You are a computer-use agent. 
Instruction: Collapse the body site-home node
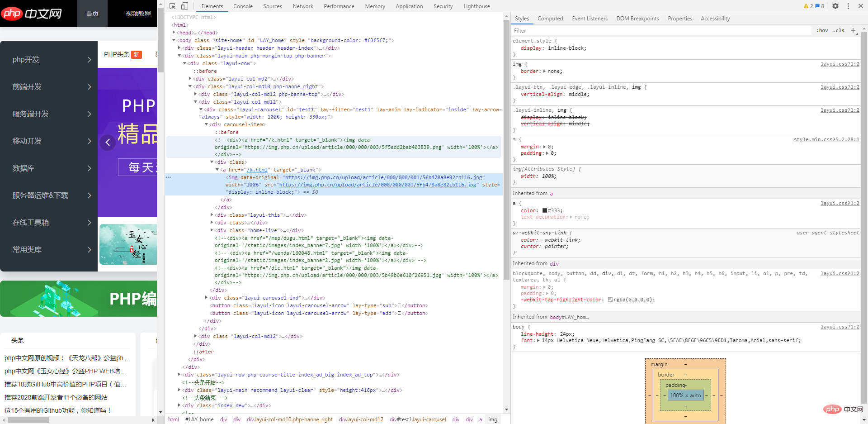[174, 40]
